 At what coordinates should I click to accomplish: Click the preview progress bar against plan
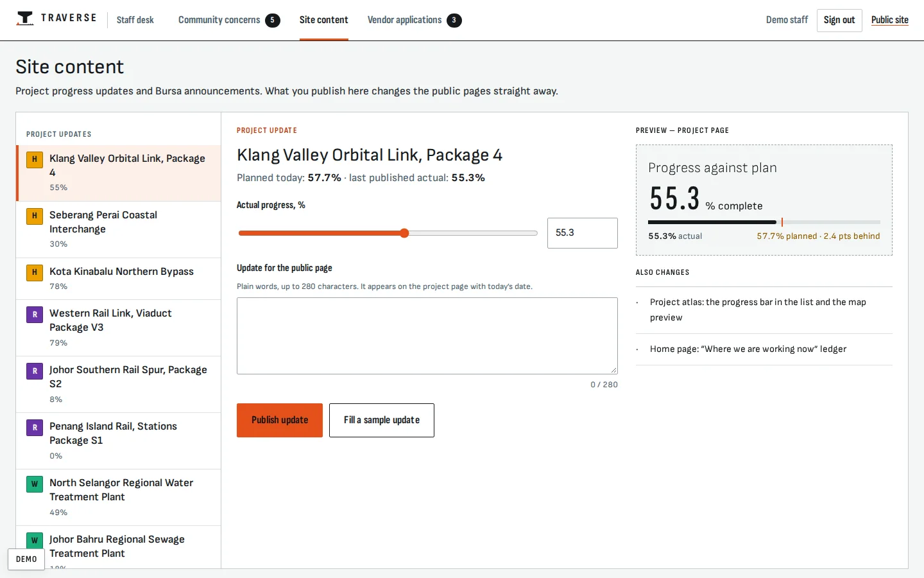coord(764,222)
